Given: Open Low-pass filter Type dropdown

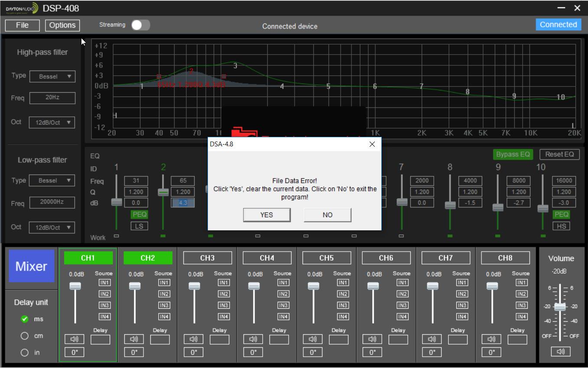Looking at the screenshot, I should pos(52,181).
